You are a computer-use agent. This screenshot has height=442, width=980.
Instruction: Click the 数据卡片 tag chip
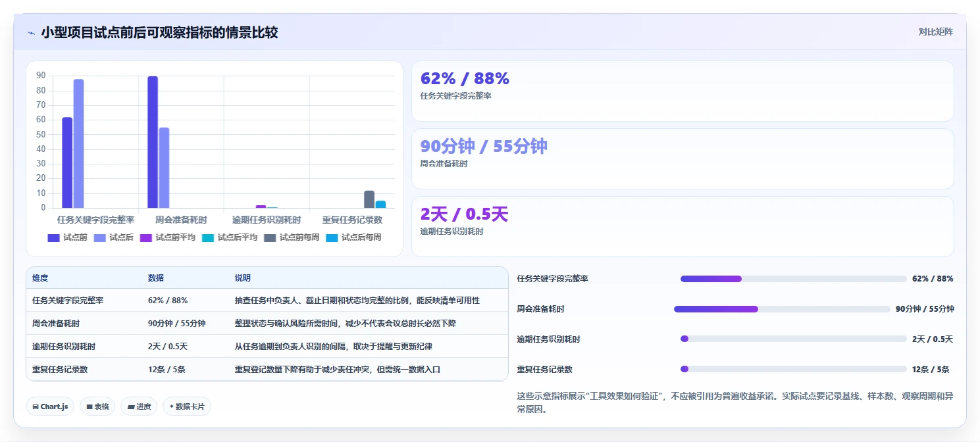click(x=187, y=406)
